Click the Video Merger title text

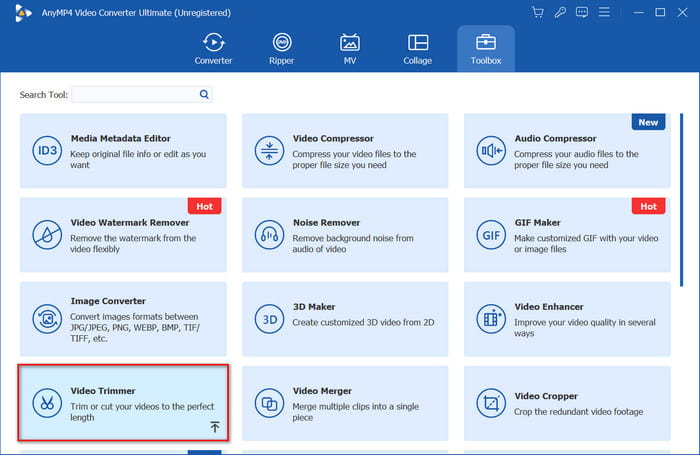point(322,391)
